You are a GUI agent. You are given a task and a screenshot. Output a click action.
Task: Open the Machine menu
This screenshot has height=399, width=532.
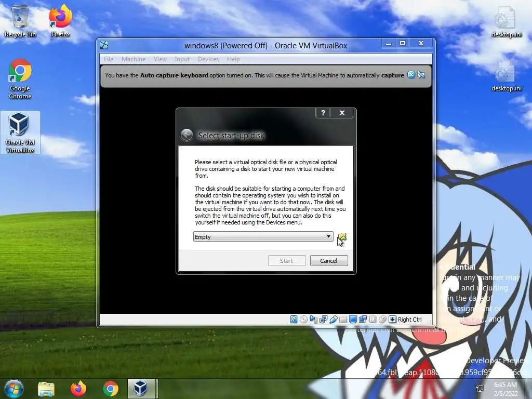(134, 59)
